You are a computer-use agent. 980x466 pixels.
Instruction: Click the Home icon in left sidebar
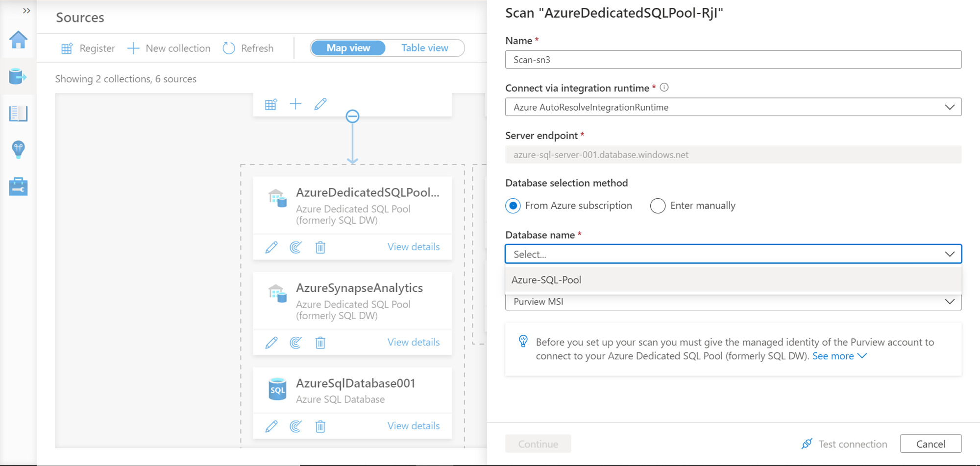point(18,40)
